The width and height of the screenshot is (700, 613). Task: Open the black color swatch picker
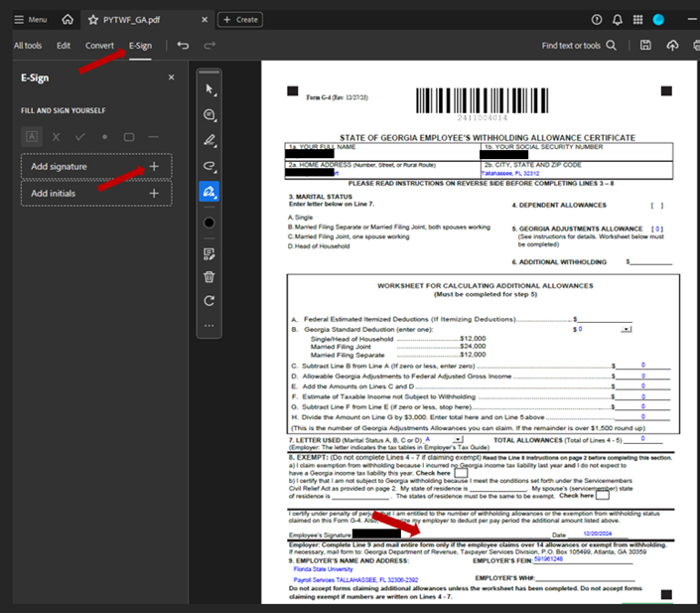click(x=210, y=223)
